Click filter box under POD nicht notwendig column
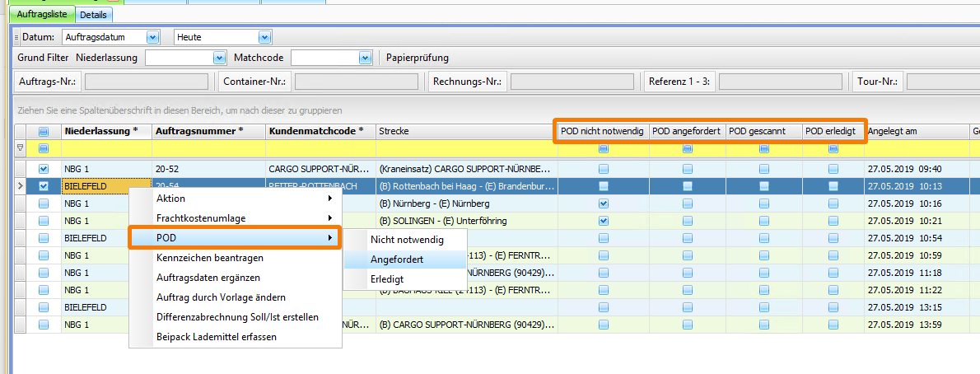Image resolution: width=980 pixels, height=374 pixels. [x=604, y=148]
